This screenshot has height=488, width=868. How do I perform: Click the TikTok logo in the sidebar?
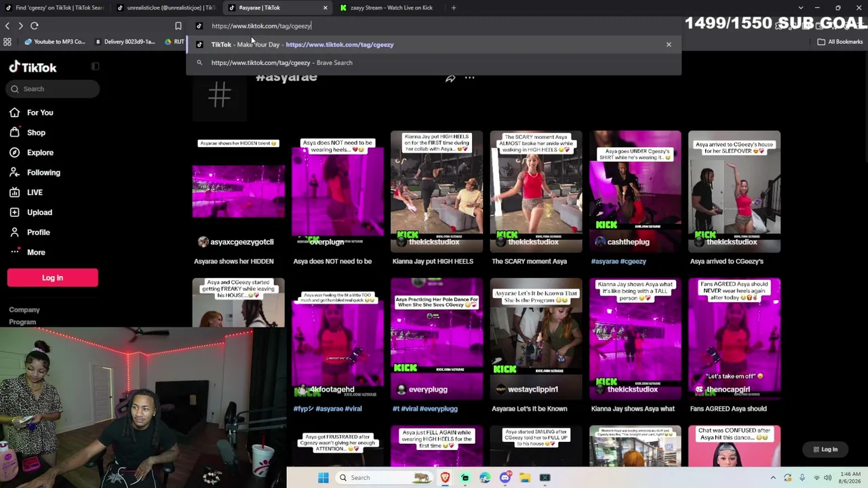point(33,67)
